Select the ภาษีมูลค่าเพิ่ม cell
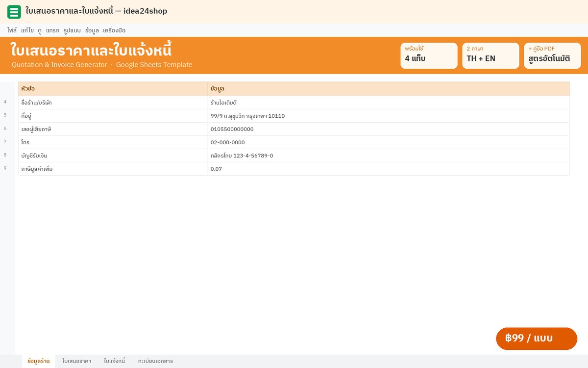 [x=113, y=169]
